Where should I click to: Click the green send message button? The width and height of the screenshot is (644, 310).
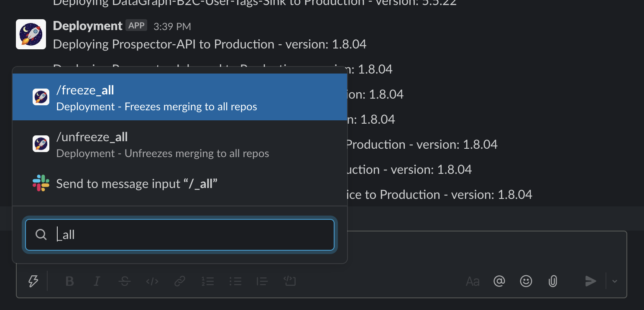[590, 281]
